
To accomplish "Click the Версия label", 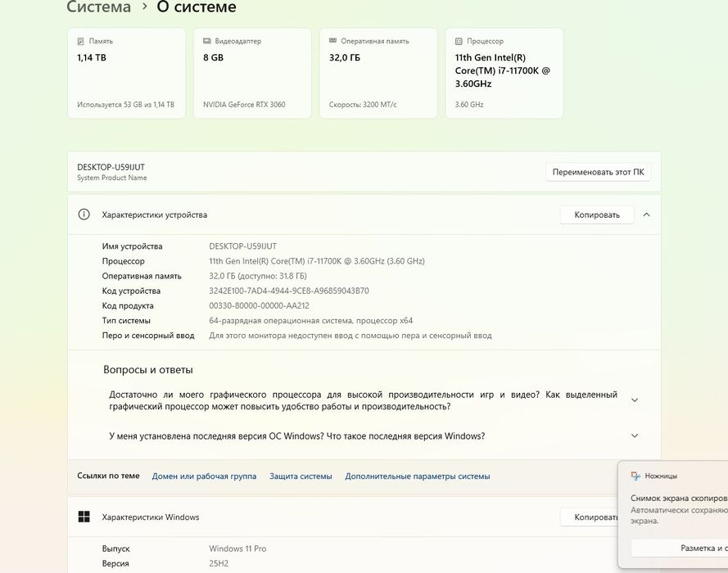I will (115, 563).
